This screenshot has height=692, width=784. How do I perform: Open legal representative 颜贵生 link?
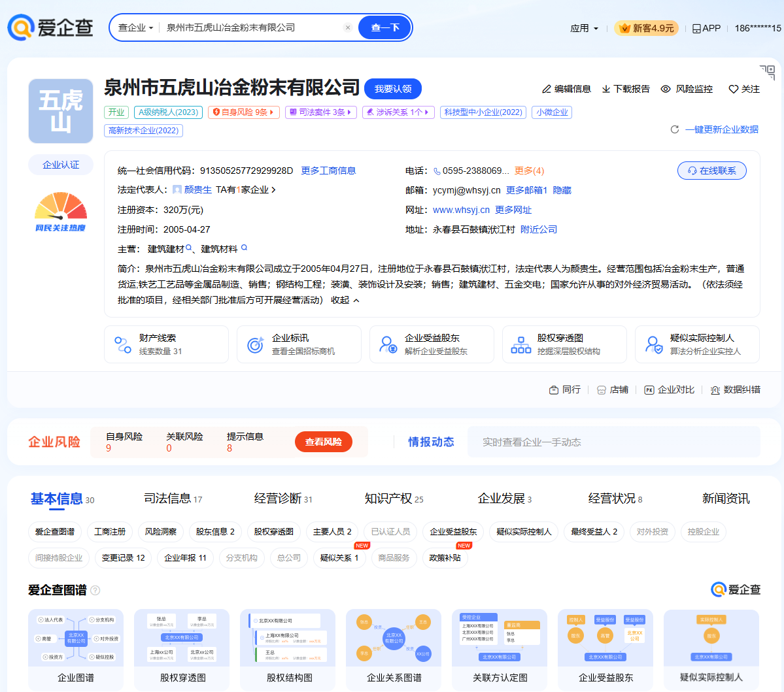coord(198,190)
